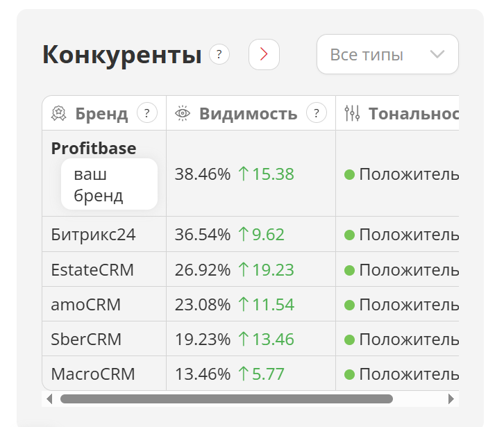Click the help icon in Бренд column header
This screenshot has width=504, height=427.
pyautogui.click(x=147, y=112)
